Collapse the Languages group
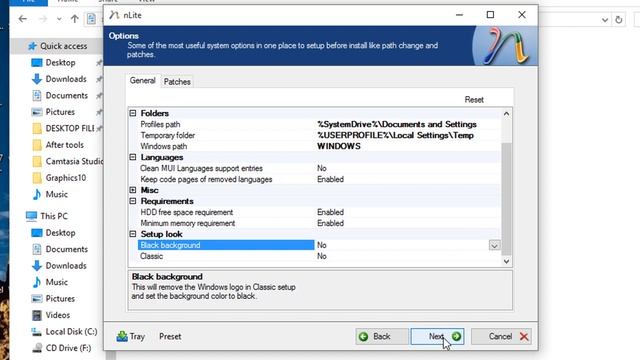Screen dimensions: 640x360 click(133, 157)
